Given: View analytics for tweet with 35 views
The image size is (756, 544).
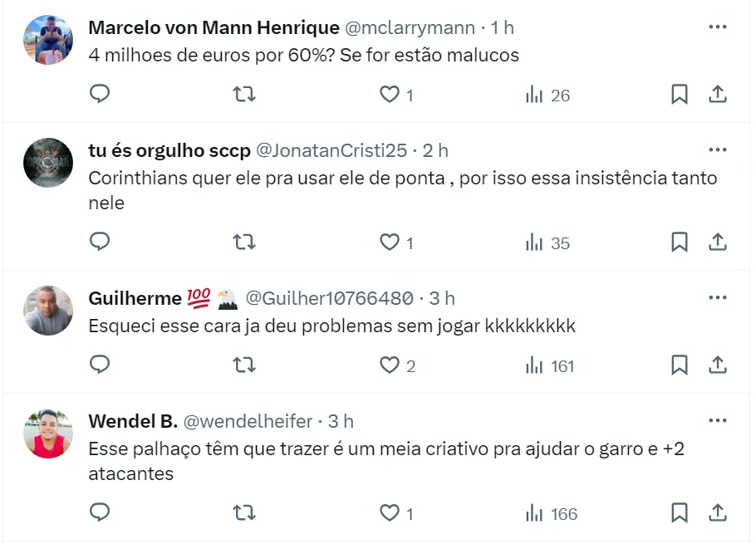Looking at the screenshot, I should (x=548, y=243).
